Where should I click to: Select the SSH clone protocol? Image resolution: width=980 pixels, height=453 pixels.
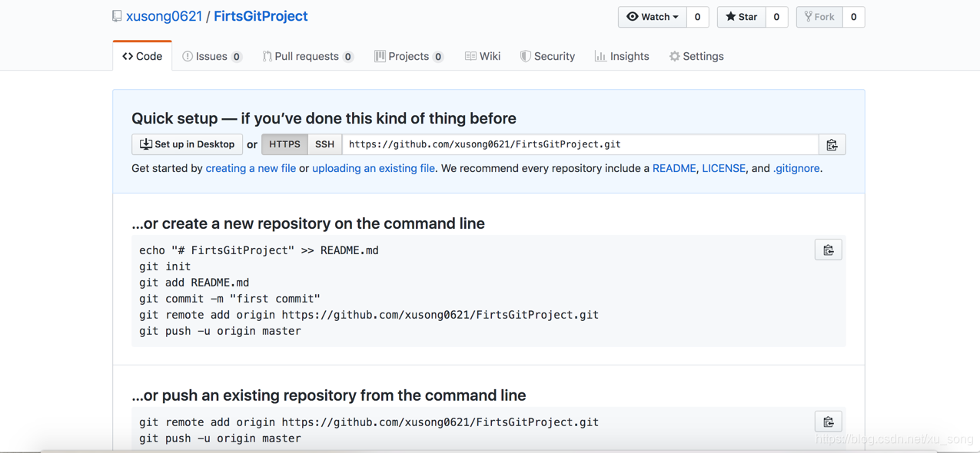(x=324, y=144)
